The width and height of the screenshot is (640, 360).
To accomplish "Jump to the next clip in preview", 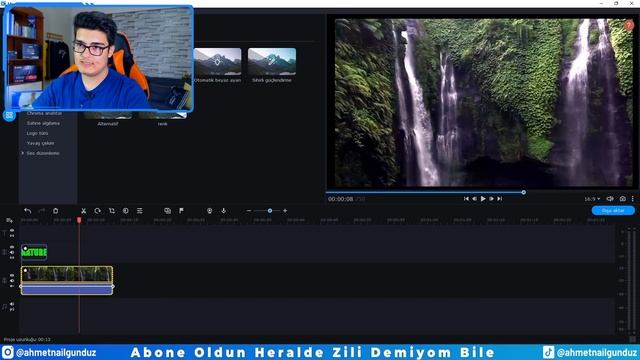I will tap(500, 199).
